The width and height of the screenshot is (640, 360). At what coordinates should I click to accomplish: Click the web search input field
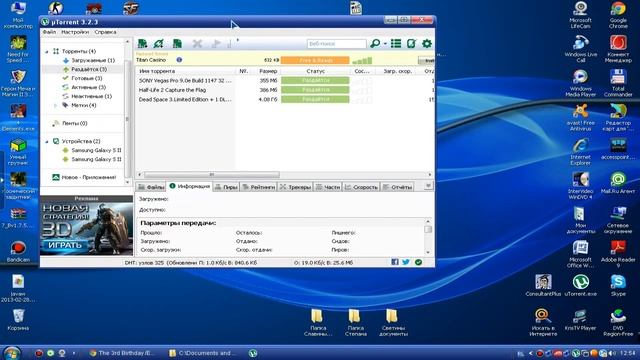tap(336, 44)
